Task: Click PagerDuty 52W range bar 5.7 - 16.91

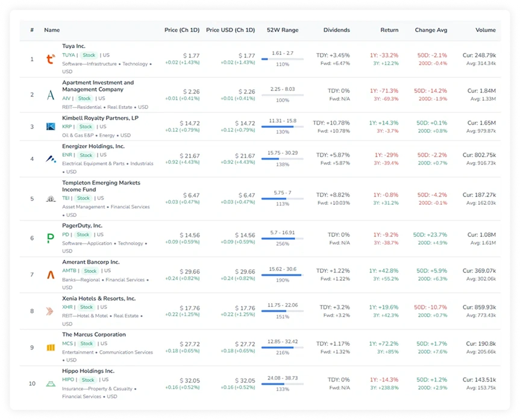Action: click(283, 239)
